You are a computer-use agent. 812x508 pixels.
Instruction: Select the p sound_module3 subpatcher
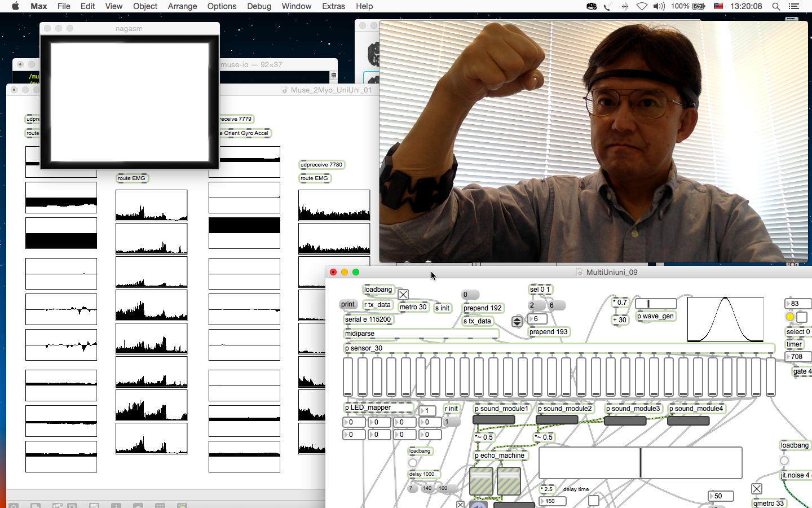pyautogui.click(x=633, y=409)
